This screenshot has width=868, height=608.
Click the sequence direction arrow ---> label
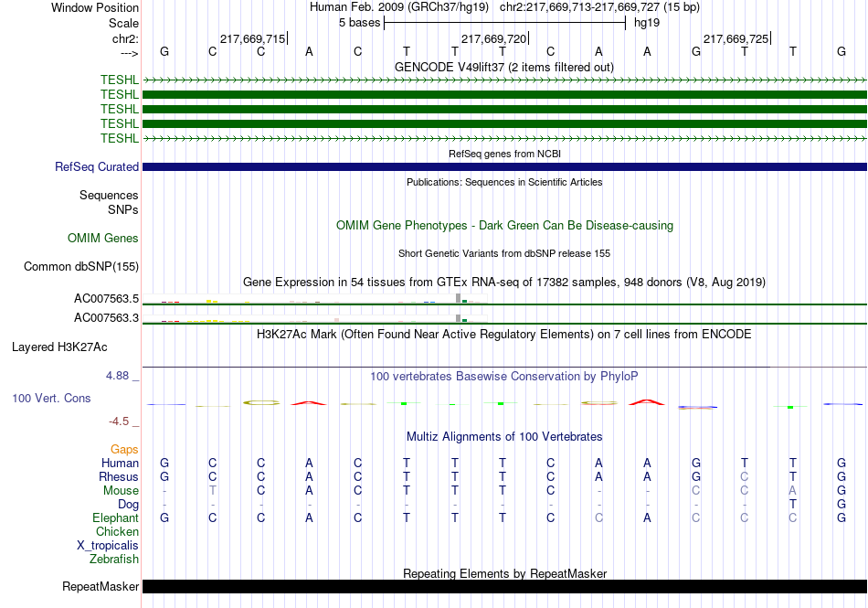pyautogui.click(x=129, y=53)
